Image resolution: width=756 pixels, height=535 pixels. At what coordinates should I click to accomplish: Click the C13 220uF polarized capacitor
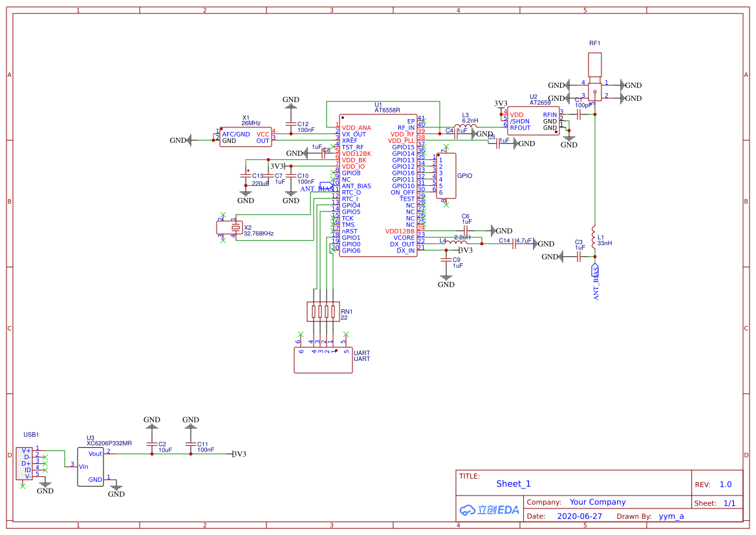[x=246, y=176]
